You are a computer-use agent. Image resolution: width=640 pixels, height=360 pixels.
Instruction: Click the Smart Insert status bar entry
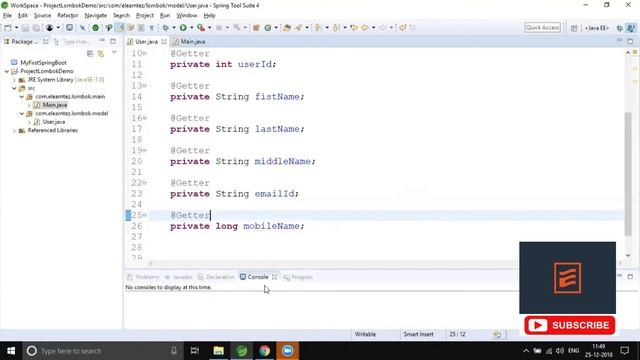coord(418,334)
